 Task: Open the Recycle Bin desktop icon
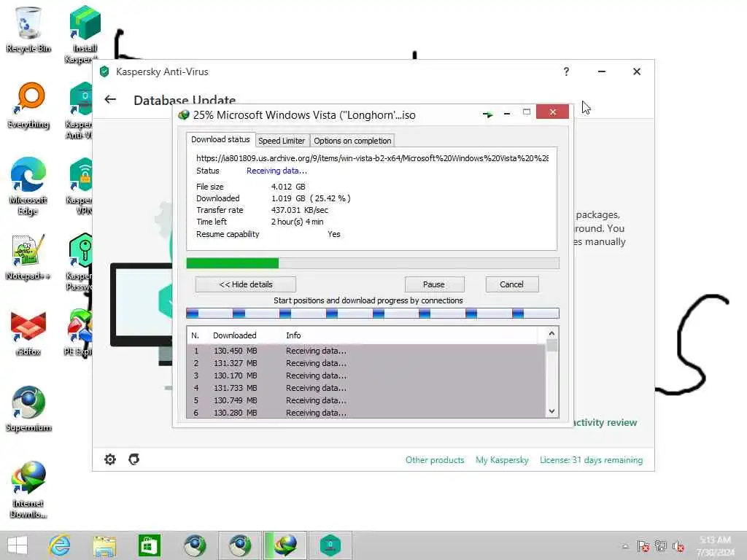click(x=28, y=29)
